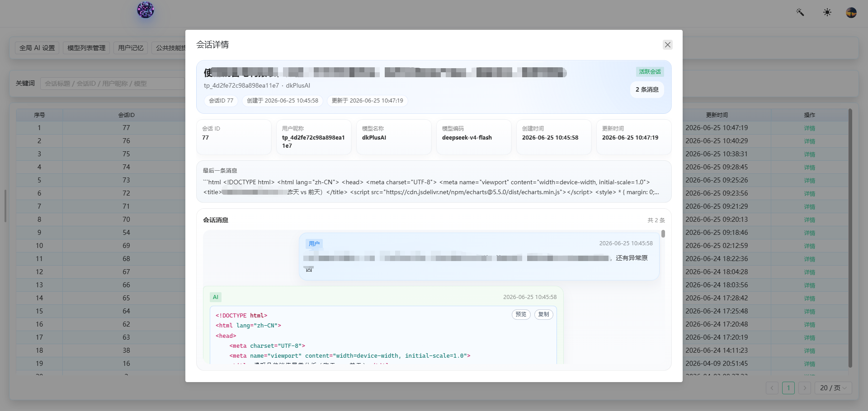The image size is (868, 411).
Task: Open the user avatar in top right
Action: click(x=851, y=12)
